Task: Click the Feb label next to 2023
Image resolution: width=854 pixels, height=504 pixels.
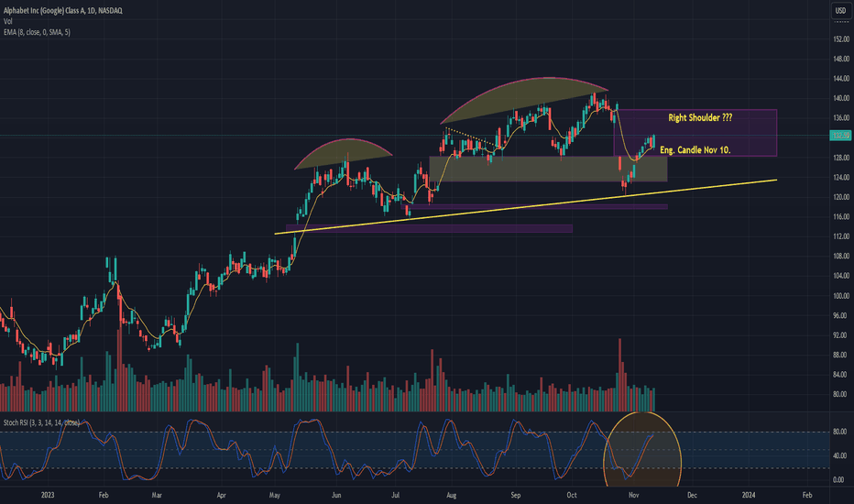Action: coord(104,495)
